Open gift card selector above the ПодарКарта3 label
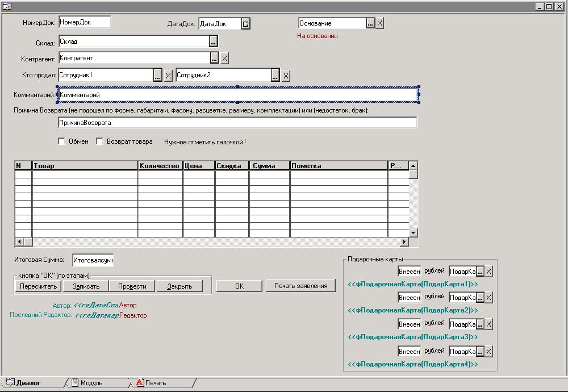Image resolution: width=568 pixels, height=392 pixels. 480,324
